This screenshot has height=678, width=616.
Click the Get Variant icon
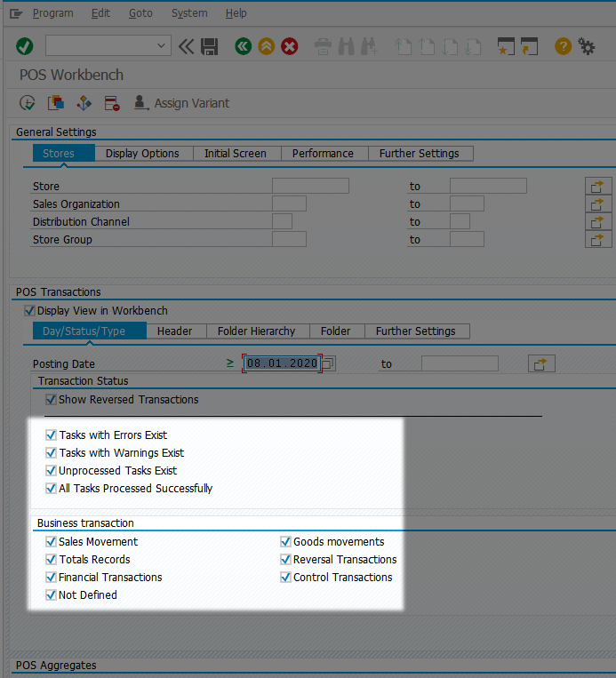(55, 103)
